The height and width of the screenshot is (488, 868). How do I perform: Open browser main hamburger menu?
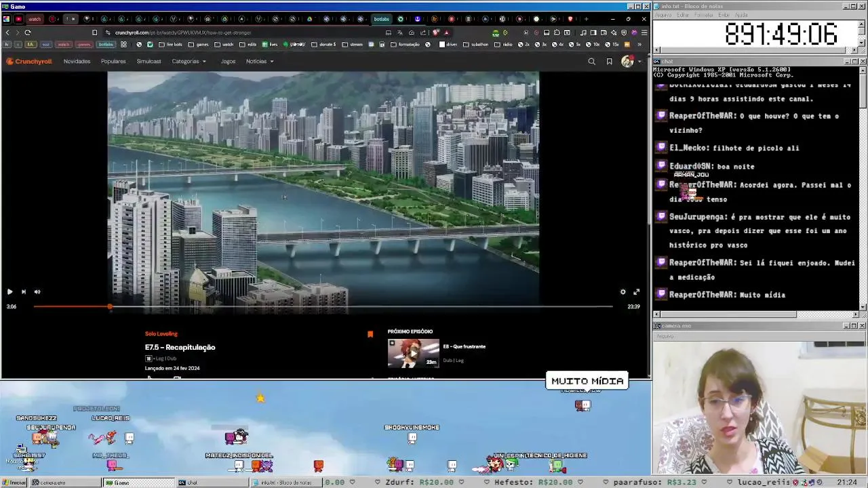(x=644, y=33)
